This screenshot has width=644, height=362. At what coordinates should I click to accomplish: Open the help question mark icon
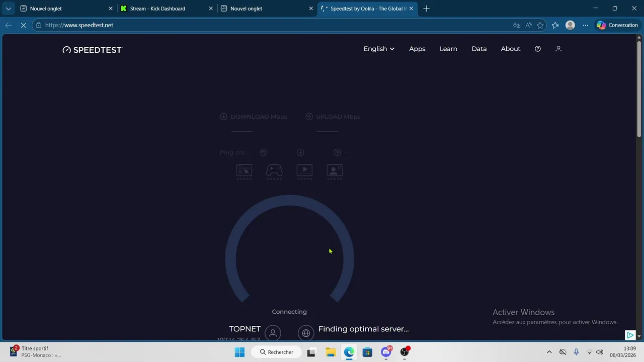click(538, 49)
